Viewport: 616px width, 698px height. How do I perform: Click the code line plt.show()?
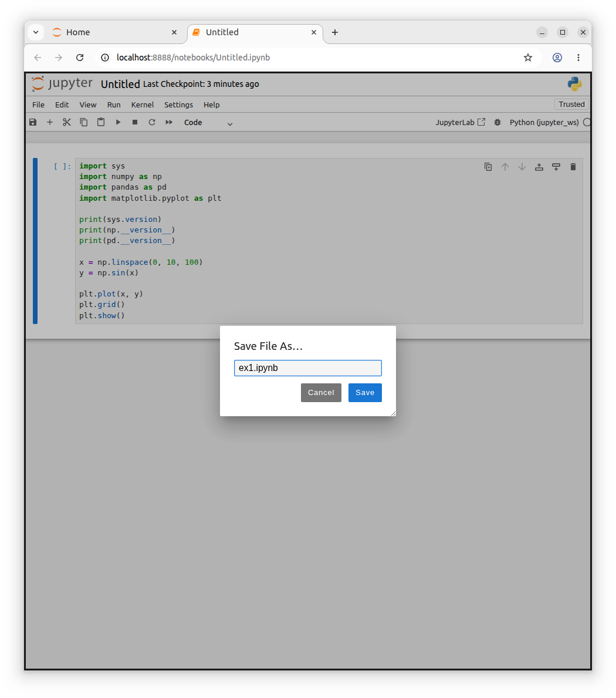point(102,316)
